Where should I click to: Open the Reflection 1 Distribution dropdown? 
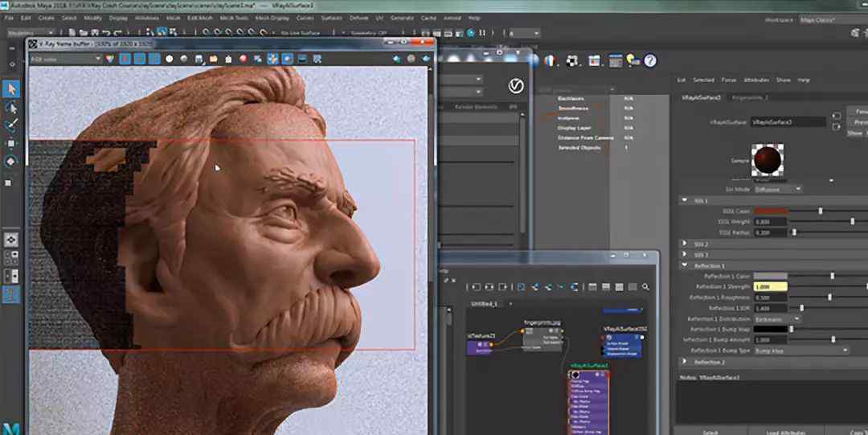[778, 318]
